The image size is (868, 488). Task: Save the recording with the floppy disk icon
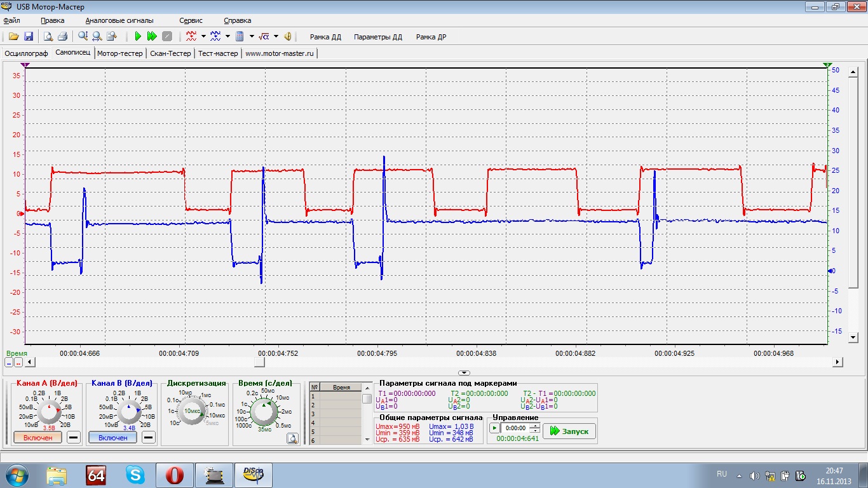tap(29, 37)
